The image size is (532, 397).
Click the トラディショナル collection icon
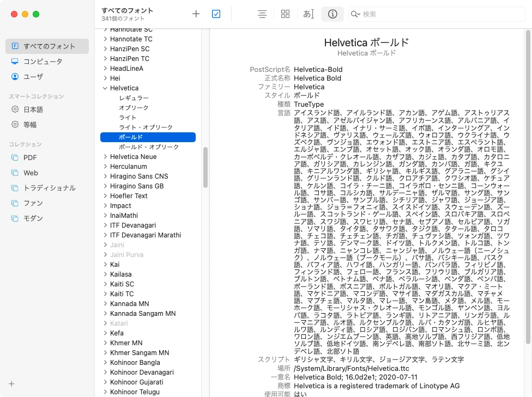(x=15, y=188)
